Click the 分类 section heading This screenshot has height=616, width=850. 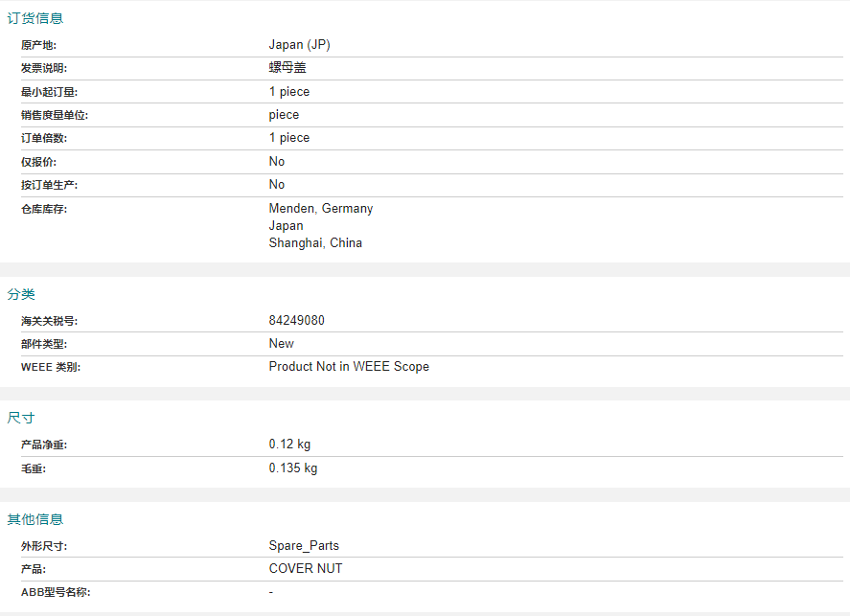pos(21,294)
